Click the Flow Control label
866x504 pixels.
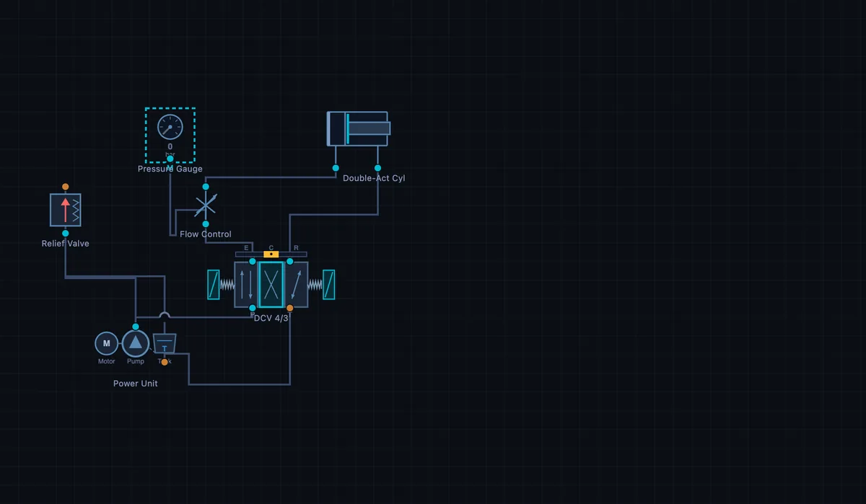click(206, 234)
